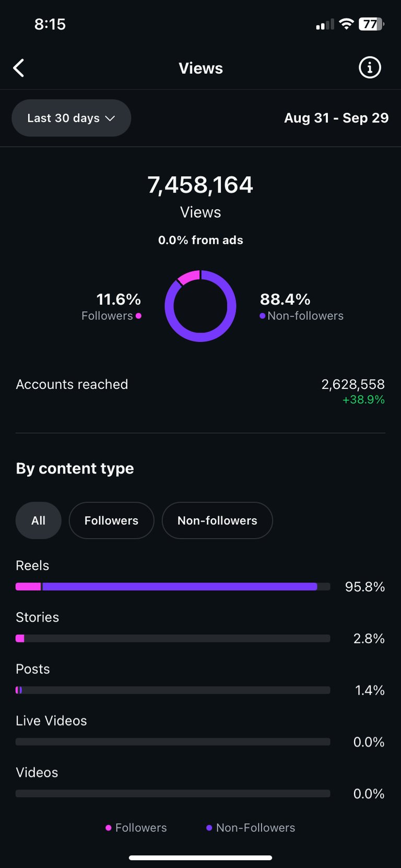Tap the Reels views progress bar
The height and width of the screenshot is (868, 401).
(173, 587)
